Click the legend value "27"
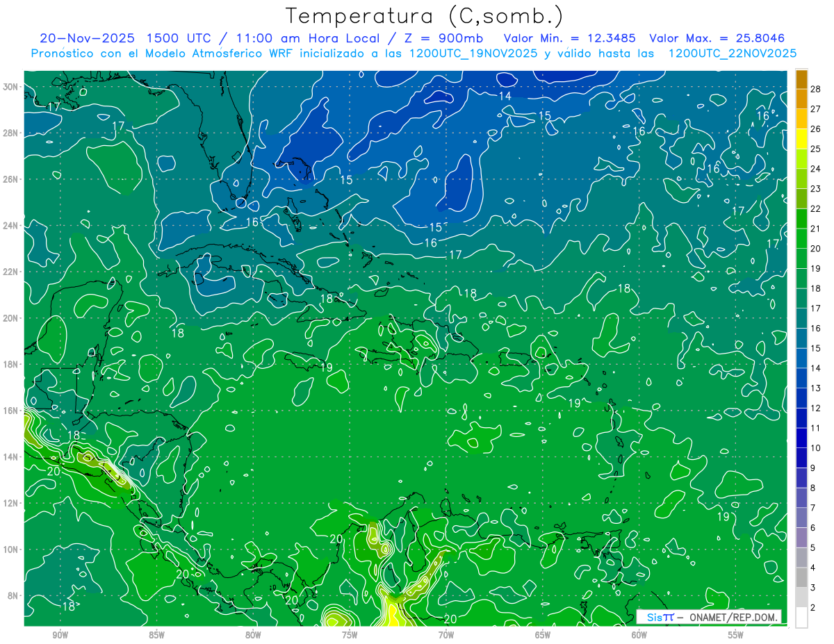This screenshot has width=834, height=644. (x=815, y=108)
